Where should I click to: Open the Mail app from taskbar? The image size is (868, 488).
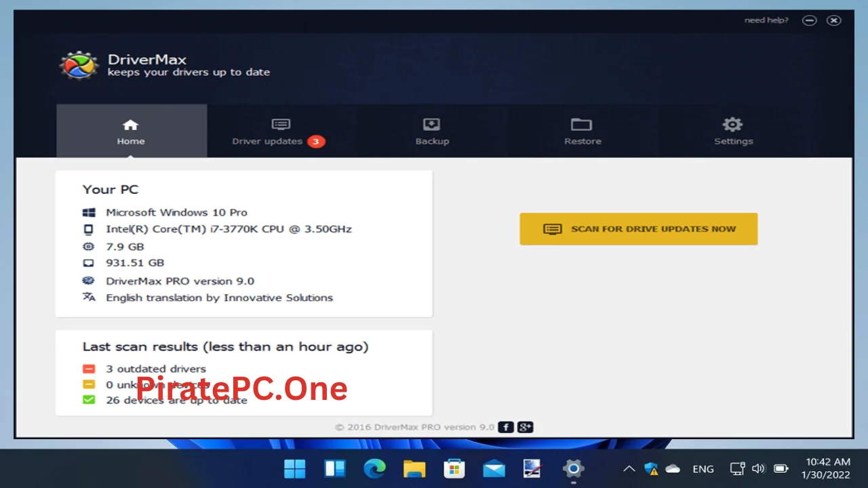(x=494, y=468)
